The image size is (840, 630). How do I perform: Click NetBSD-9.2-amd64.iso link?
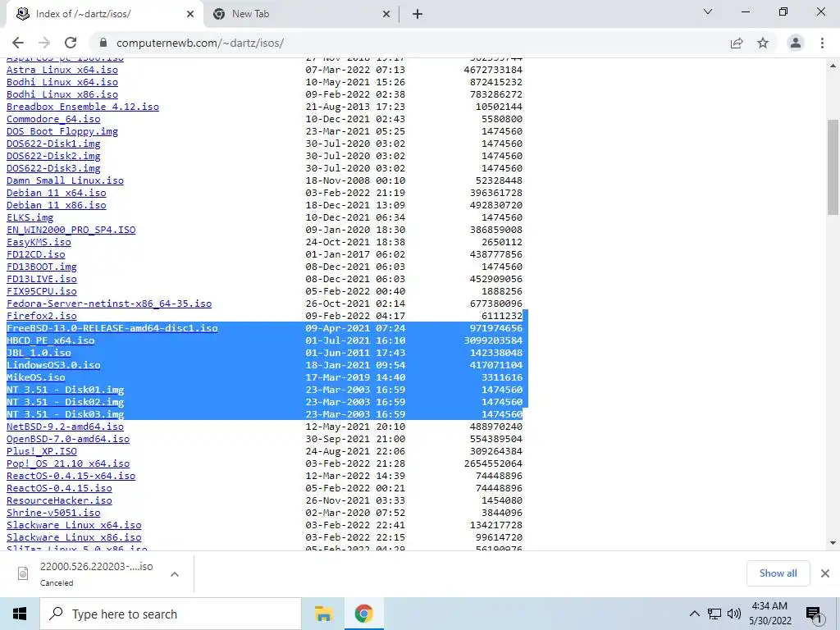pyautogui.click(x=65, y=427)
